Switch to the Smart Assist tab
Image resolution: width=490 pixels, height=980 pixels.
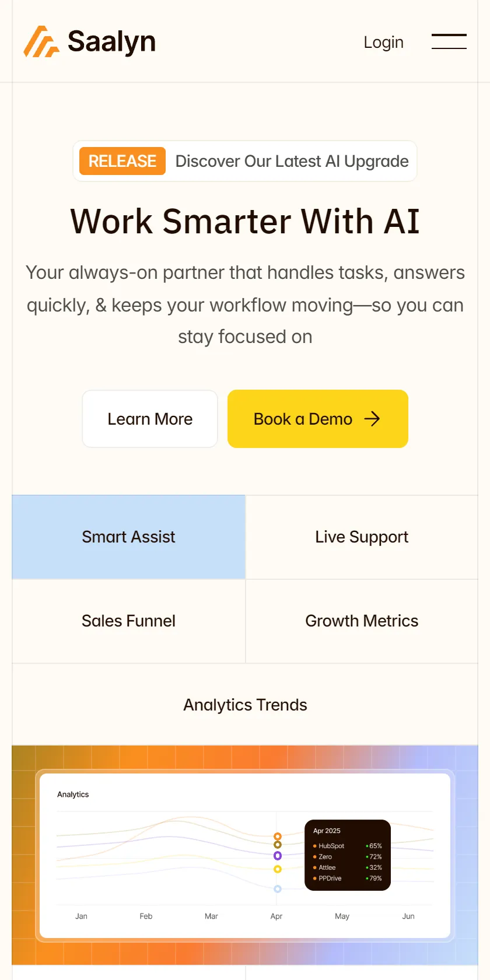pyautogui.click(x=128, y=537)
